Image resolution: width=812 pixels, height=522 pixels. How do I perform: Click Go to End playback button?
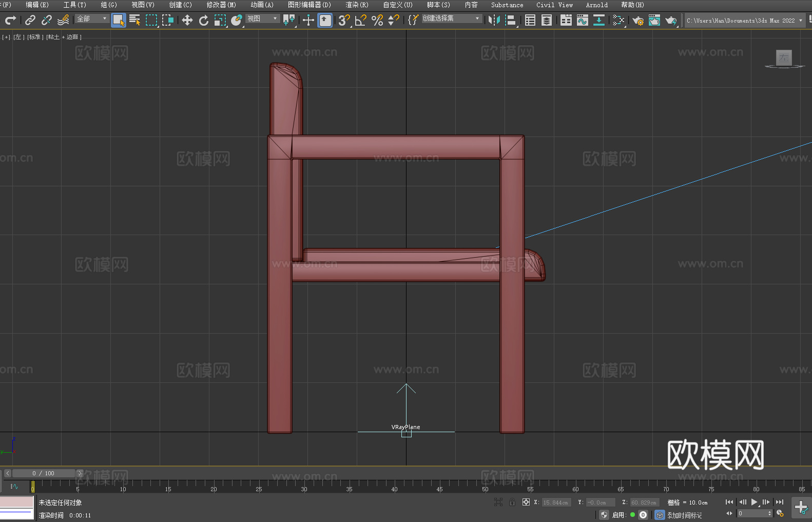click(x=780, y=502)
